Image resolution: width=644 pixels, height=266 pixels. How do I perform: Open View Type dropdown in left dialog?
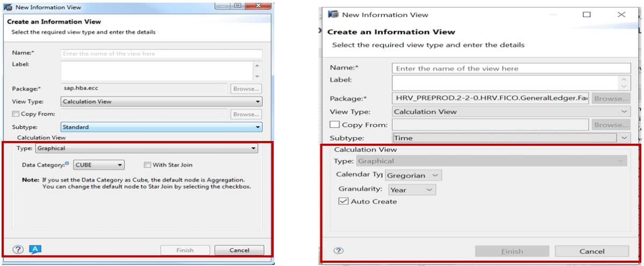[x=162, y=101]
